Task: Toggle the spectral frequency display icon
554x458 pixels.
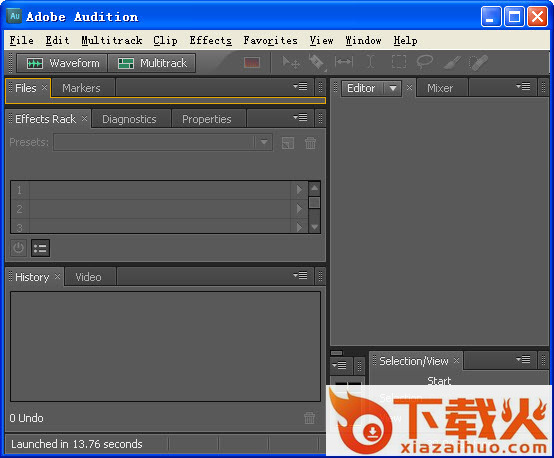Action: coord(252,63)
